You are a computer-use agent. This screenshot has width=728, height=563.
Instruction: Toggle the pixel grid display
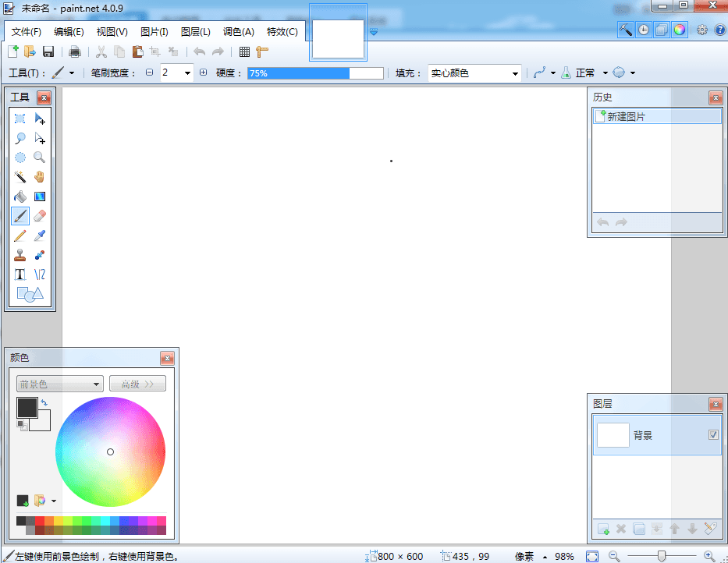[244, 52]
